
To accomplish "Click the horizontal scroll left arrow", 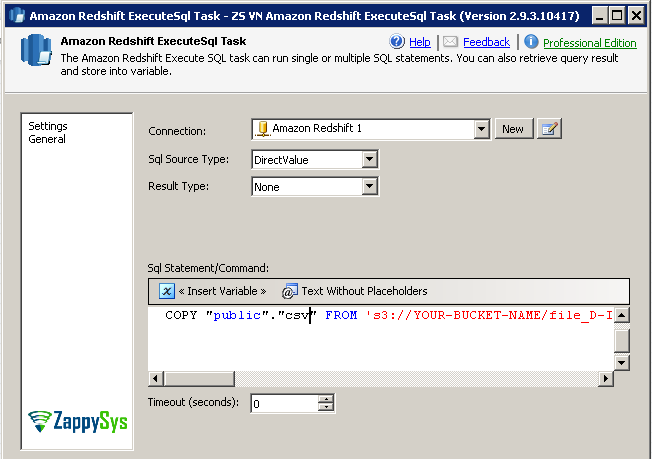I will click(x=156, y=379).
